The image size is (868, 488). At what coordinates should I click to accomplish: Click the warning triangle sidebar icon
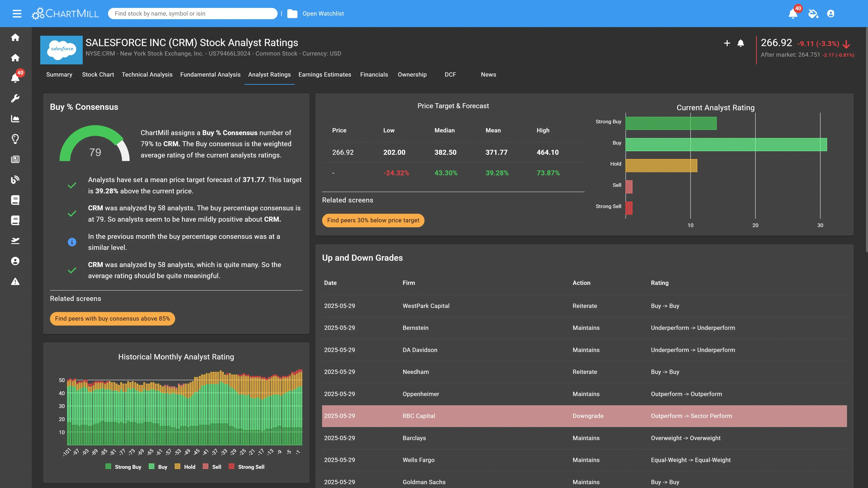pyautogui.click(x=15, y=281)
